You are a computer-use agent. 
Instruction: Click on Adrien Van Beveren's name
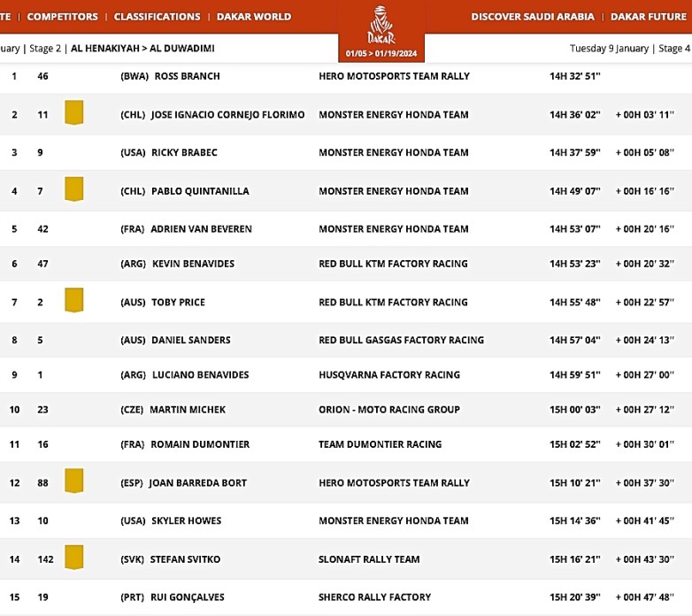tap(201, 228)
